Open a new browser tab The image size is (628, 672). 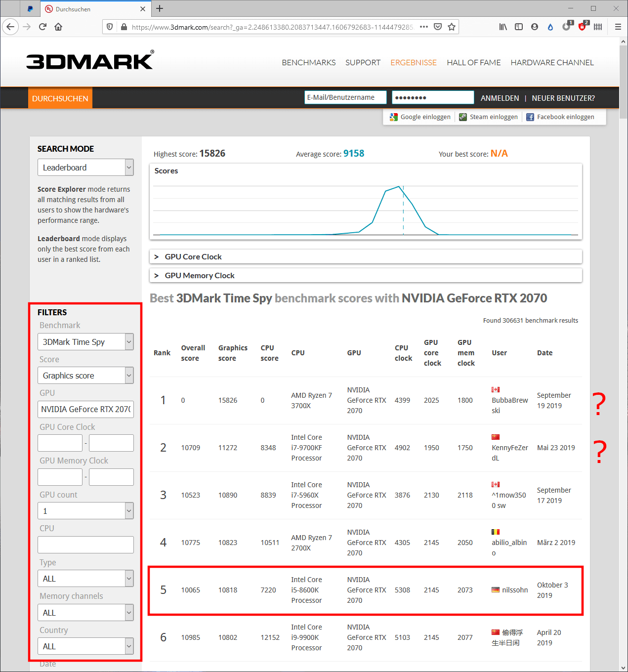(x=160, y=8)
